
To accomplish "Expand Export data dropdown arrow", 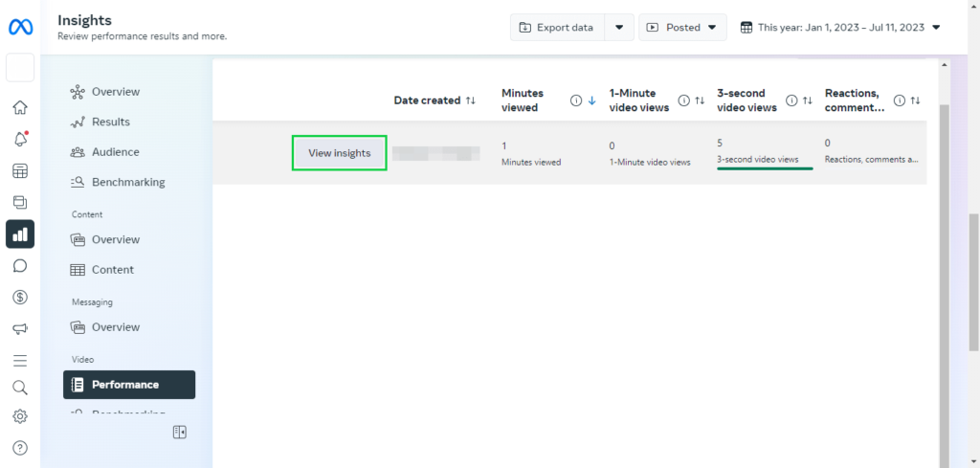I will (619, 28).
